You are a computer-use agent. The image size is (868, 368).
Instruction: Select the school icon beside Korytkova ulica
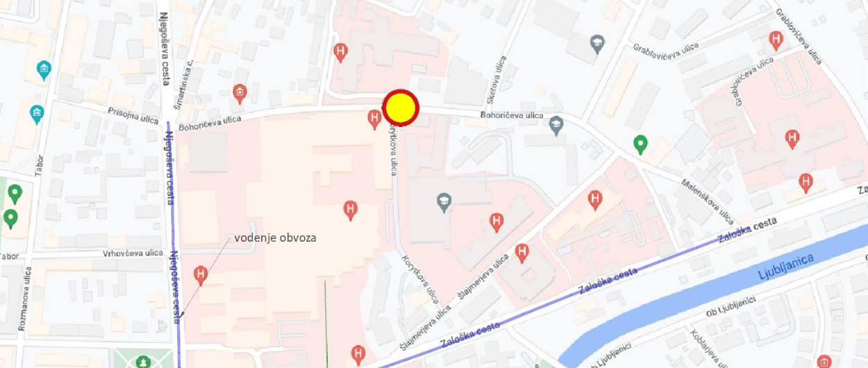[444, 203]
